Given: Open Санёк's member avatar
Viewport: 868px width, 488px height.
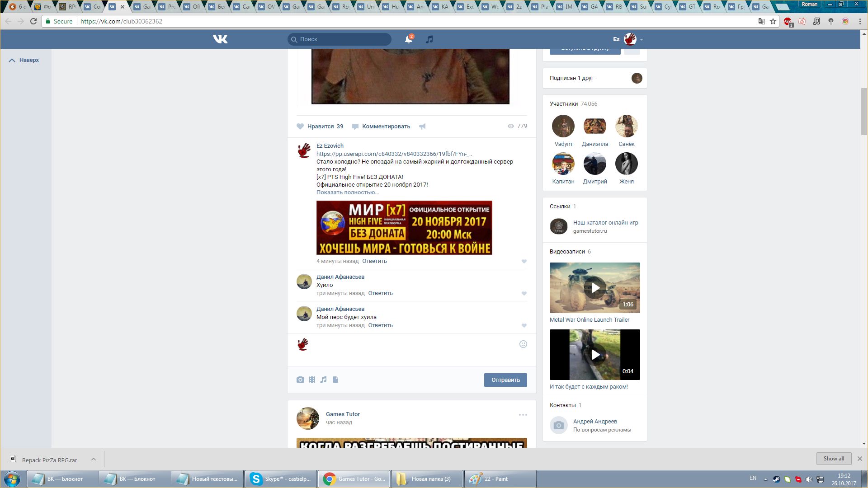Looking at the screenshot, I should tap(627, 126).
